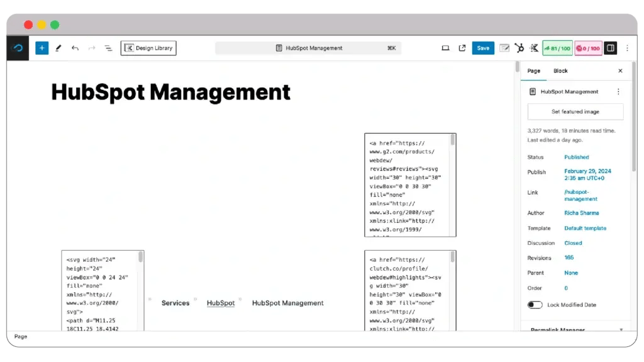644x362 pixels.
Task: Toggle Lock Modified Date switch
Action: [x=535, y=305]
